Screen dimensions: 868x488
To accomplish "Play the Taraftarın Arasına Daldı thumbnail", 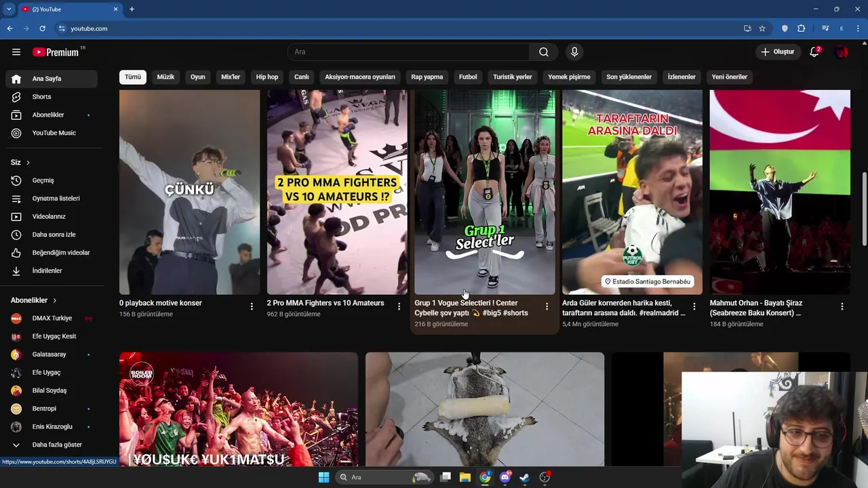I will [x=632, y=192].
